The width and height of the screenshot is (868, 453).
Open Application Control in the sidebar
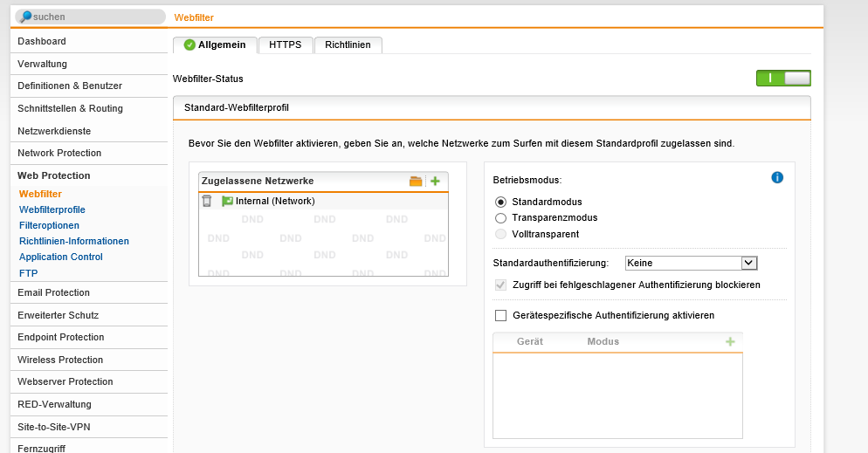[x=61, y=257]
